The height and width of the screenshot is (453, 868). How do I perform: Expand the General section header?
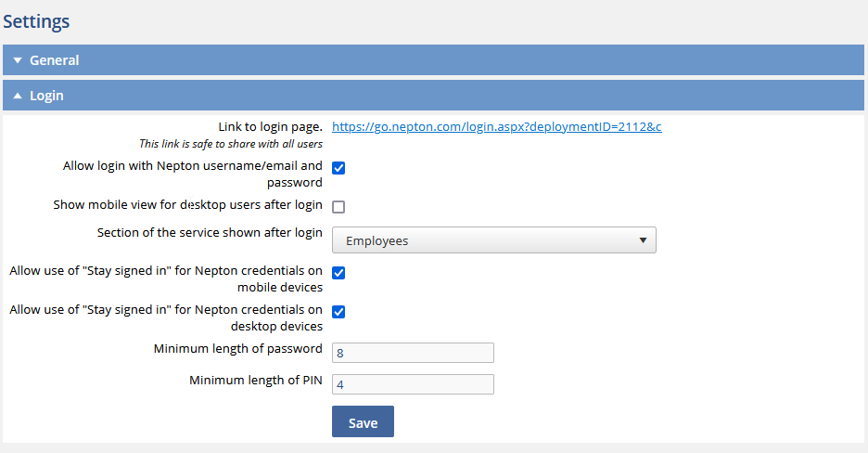coord(433,59)
